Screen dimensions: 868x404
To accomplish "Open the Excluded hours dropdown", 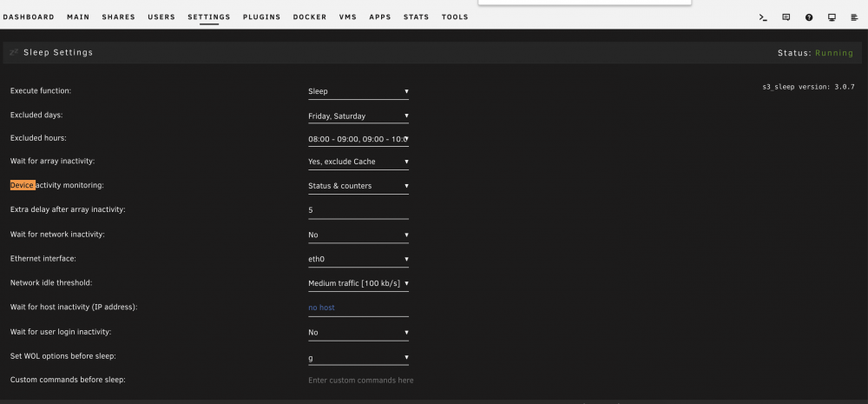I will pos(358,139).
